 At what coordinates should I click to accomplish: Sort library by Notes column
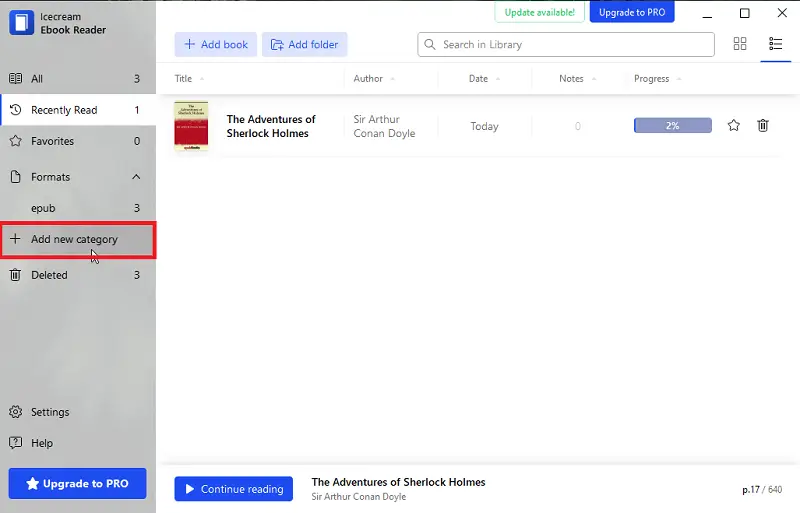(578, 79)
